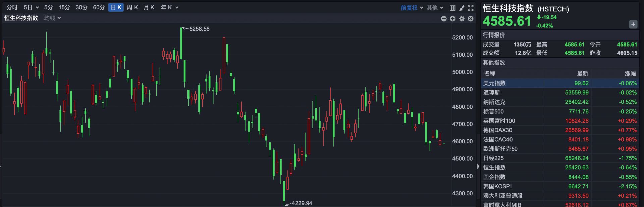Image resolution: width=644 pixels, height=207 pixels.
Task: Select the 纳斯达克 index row
Action: click(560, 102)
